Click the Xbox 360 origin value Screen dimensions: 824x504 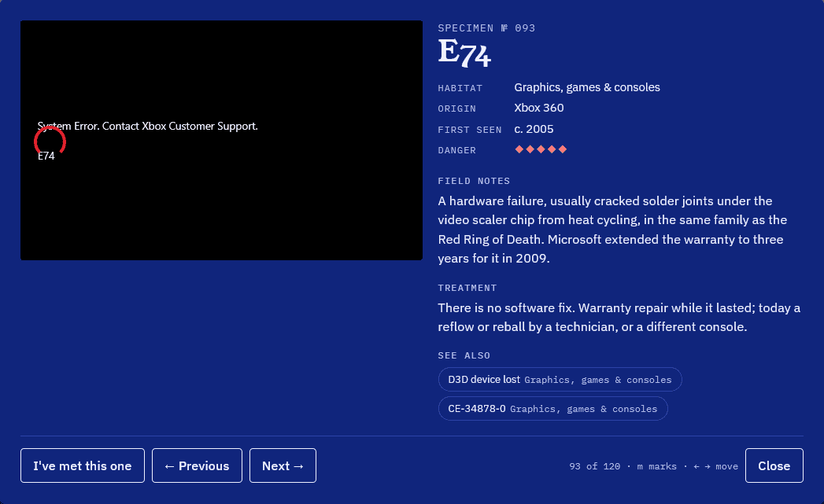pyautogui.click(x=538, y=108)
